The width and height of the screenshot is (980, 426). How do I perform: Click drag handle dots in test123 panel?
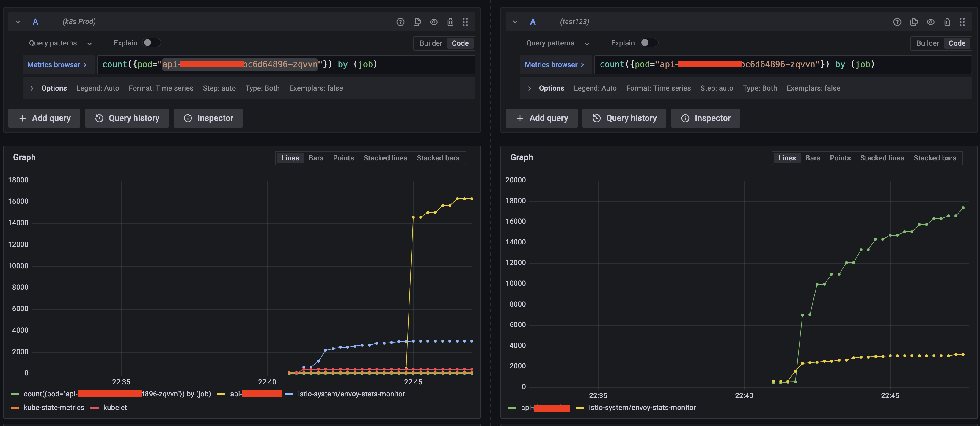pos(962,22)
